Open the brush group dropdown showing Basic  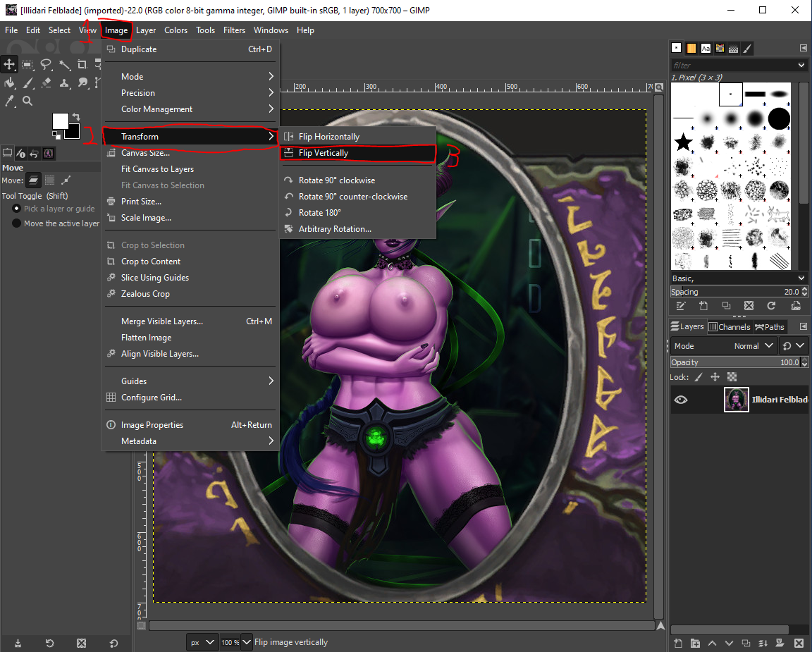(x=739, y=278)
